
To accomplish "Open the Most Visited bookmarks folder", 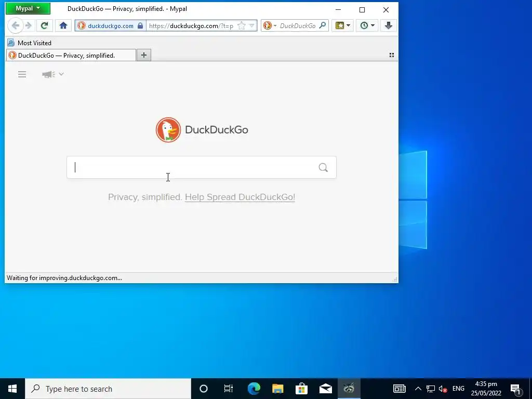I will (x=30, y=43).
